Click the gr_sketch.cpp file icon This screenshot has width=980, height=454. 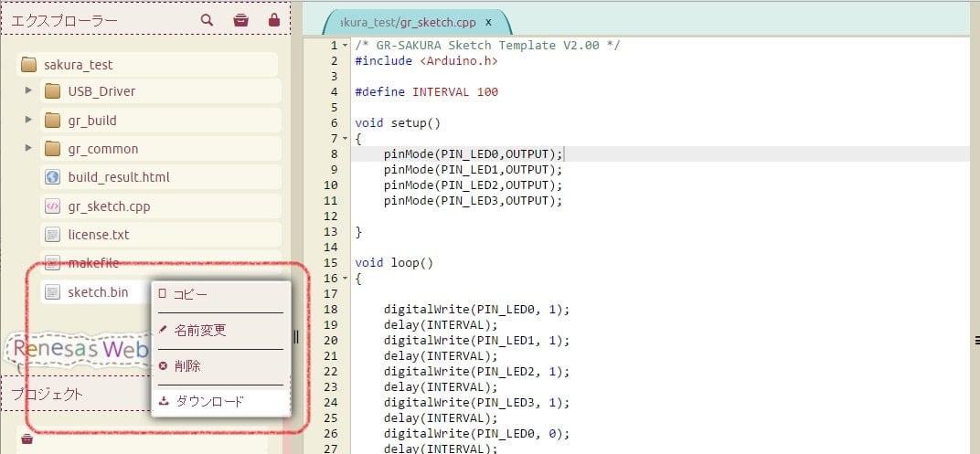click(x=52, y=206)
